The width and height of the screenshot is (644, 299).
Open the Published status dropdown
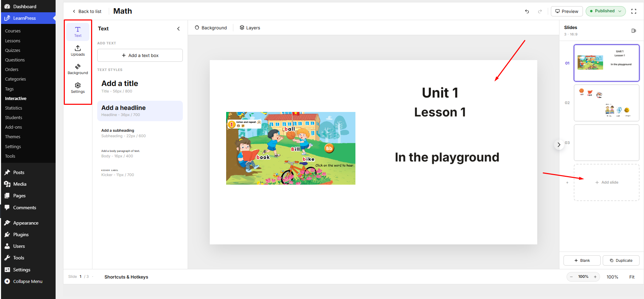pyautogui.click(x=606, y=11)
